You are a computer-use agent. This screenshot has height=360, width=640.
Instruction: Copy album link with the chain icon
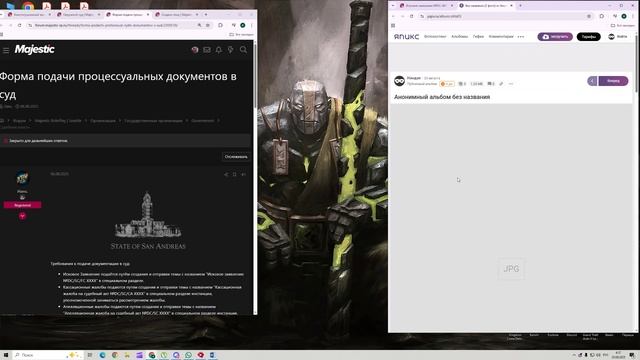coord(501,84)
